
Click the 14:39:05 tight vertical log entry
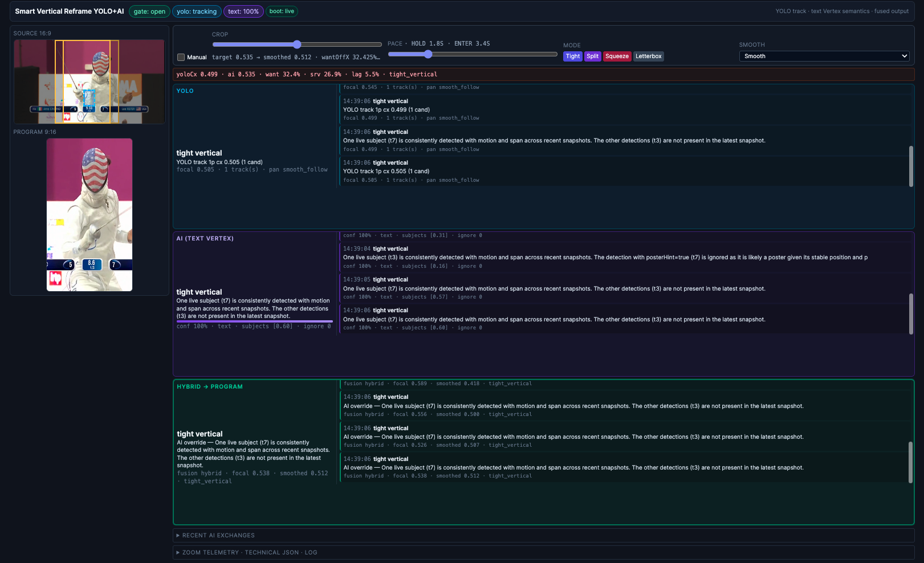coord(624,288)
